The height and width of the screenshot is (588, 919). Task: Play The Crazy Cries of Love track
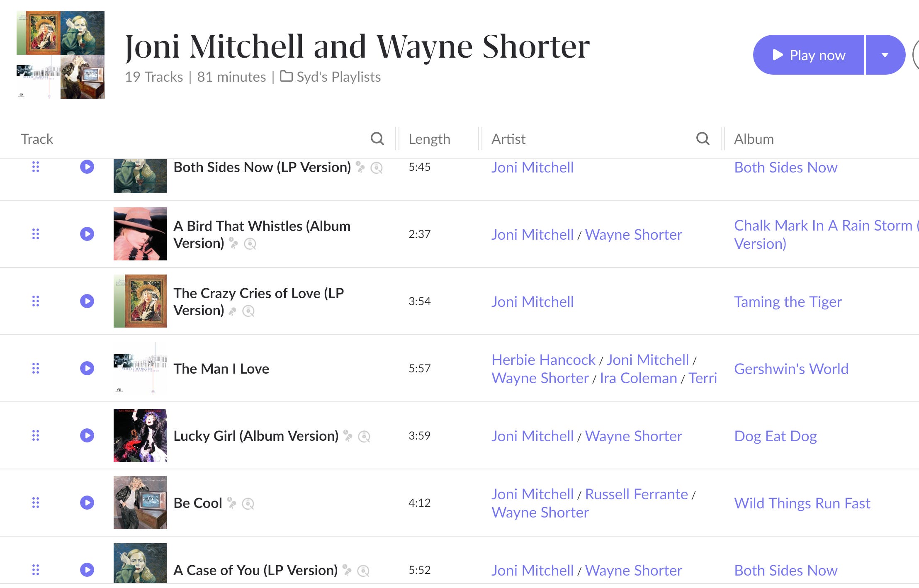point(87,301)
